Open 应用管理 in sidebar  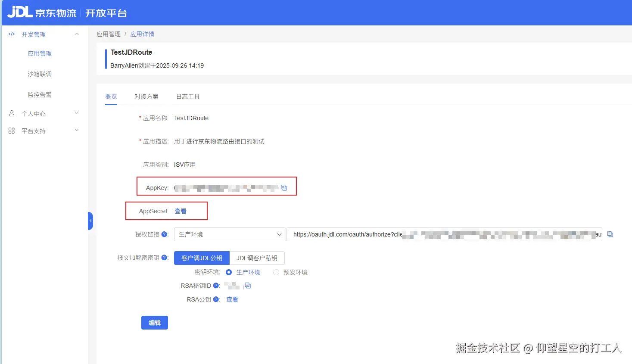(x=40, y=53)
